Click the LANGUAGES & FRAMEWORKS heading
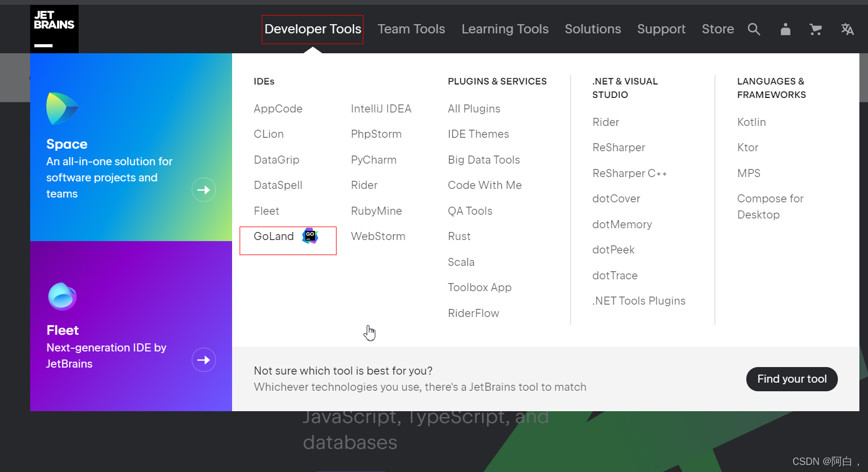 (x=772, y=88)
